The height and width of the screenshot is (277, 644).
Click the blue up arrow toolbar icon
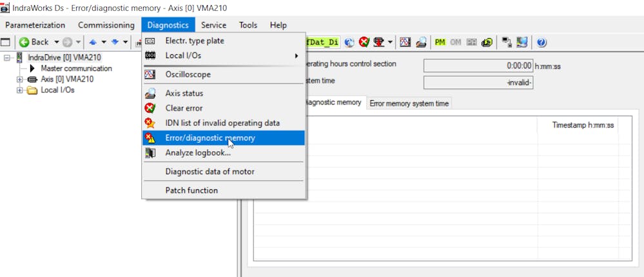93,42
